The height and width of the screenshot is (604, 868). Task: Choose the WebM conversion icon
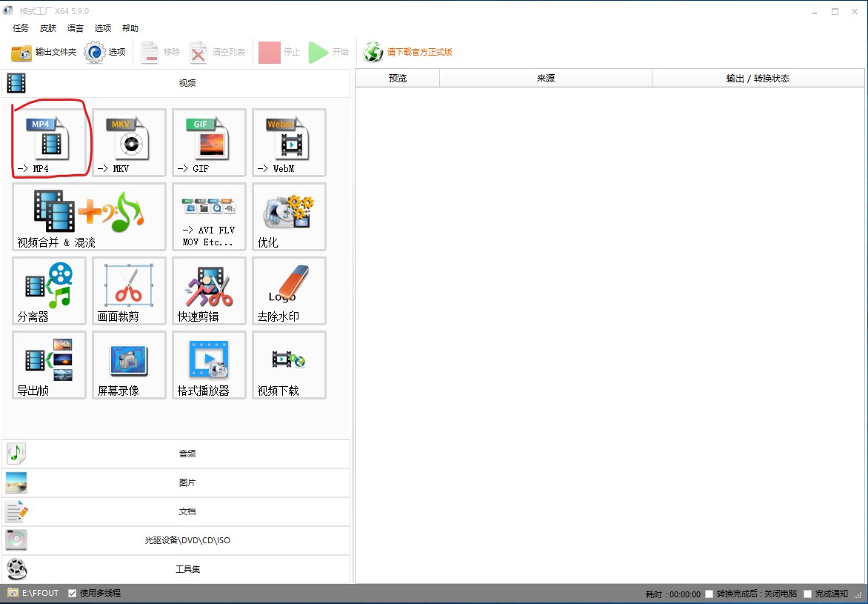tap(289, 142)
